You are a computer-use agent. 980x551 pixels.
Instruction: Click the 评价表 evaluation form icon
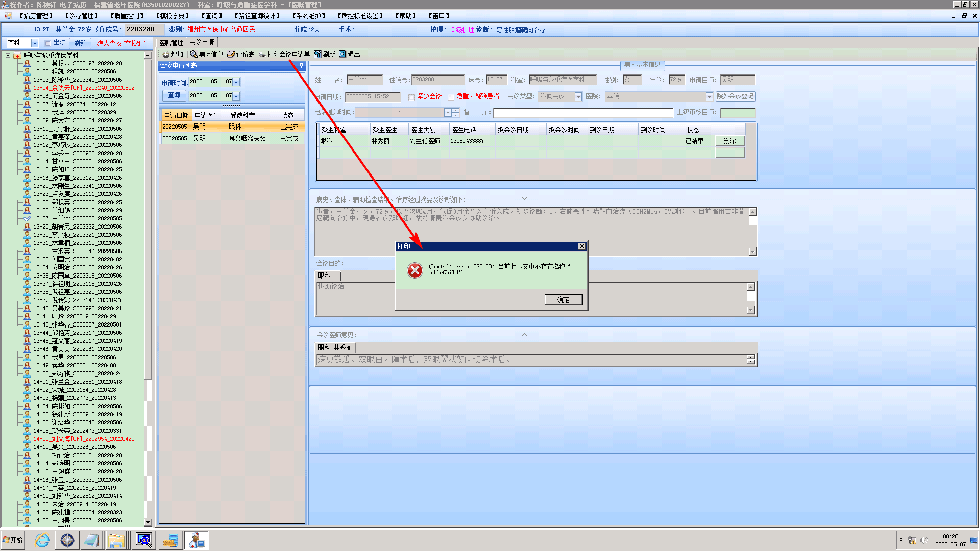pyautogui.click(x=231, y=54)
